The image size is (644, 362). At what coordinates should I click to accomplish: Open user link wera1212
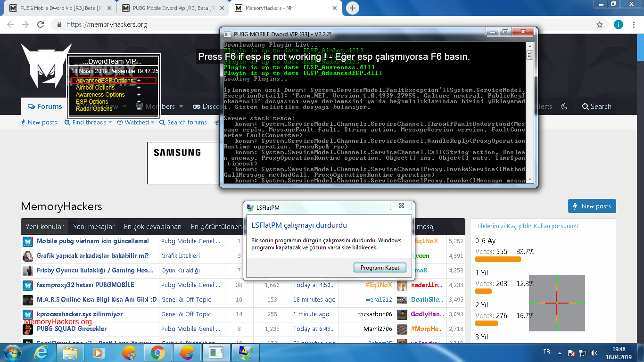[379, 300]
